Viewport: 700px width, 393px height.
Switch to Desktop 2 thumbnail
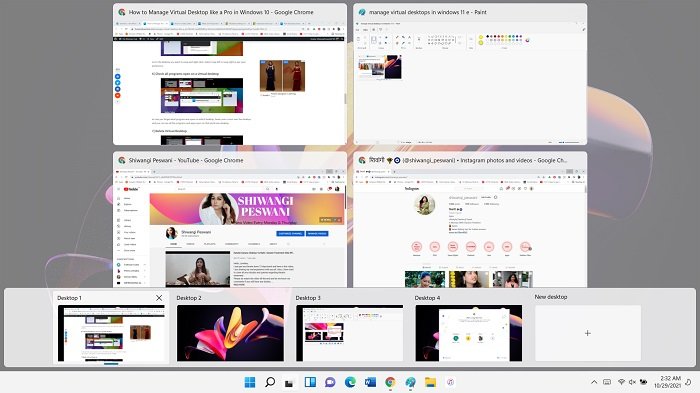[x=230, y=333]
